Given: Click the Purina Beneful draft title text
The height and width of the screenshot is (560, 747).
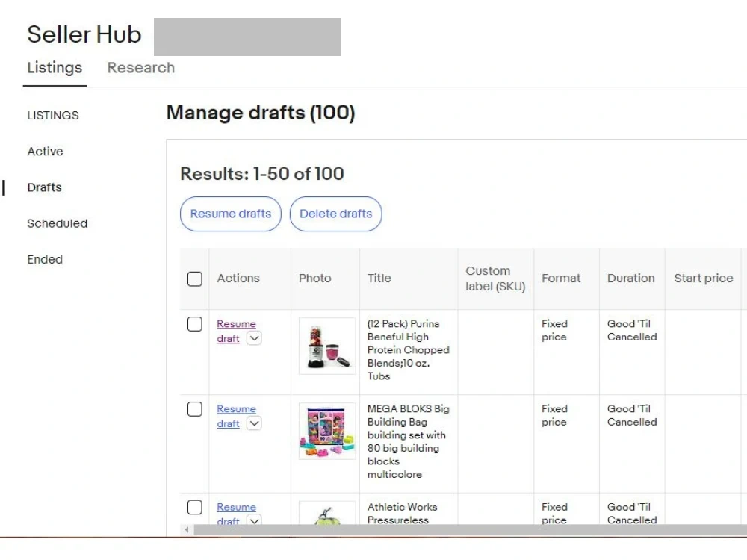Looking at the screenshot, I should pos(409,350).
